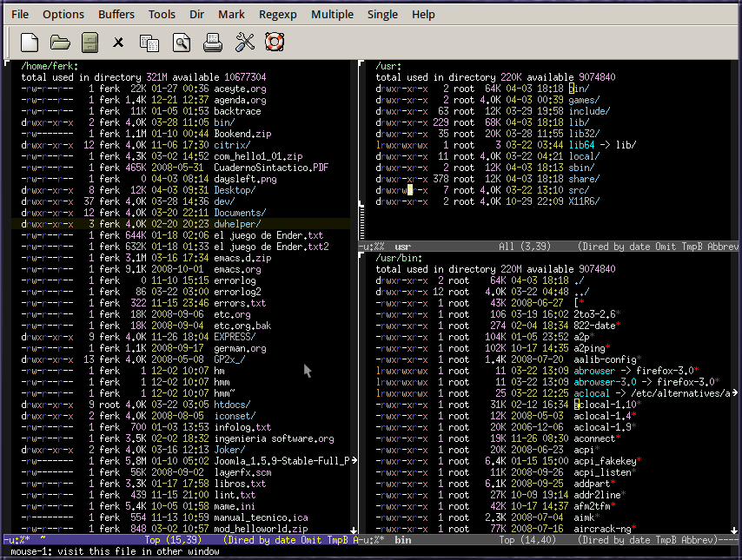
Task: Visit the Documents/ directory entry
Action: click(x=240, y=213)
